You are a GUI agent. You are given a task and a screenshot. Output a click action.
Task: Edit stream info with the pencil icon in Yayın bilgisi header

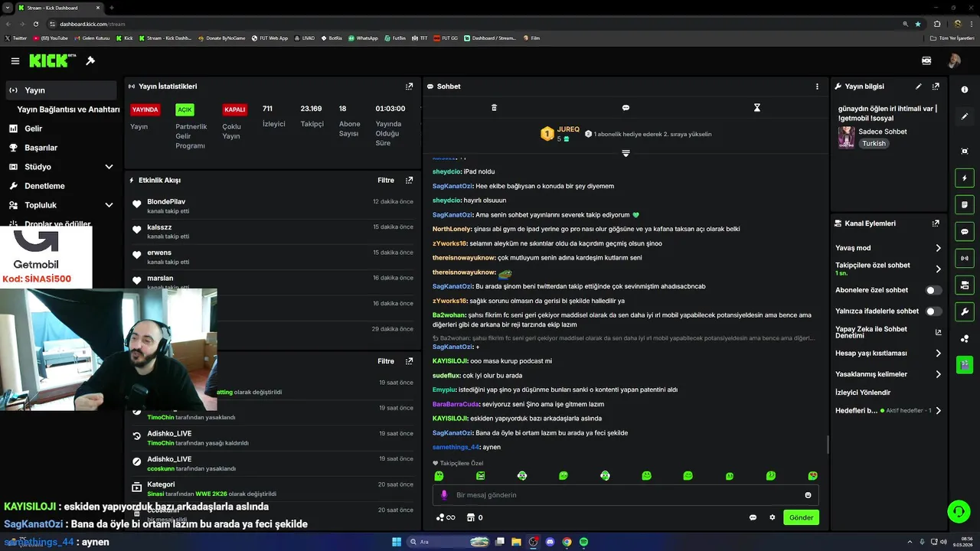[918, 86]
